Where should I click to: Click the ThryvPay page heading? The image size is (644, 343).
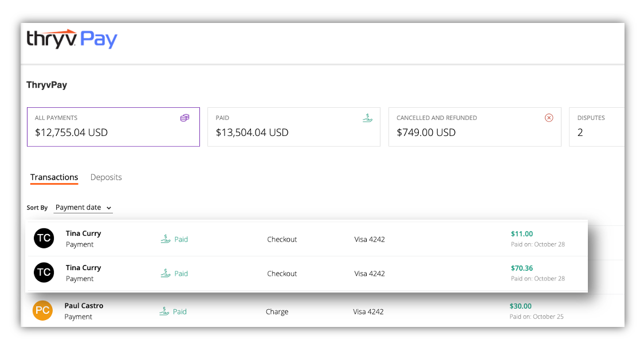point(47,85)
